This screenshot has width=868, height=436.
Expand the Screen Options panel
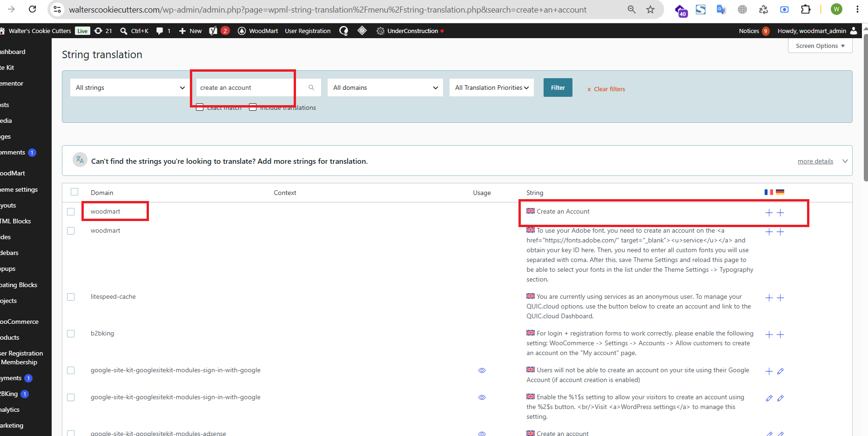click(820, 46)
